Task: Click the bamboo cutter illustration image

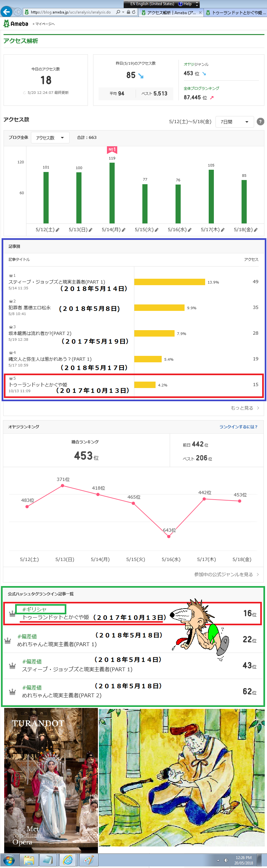Action: 182,777
